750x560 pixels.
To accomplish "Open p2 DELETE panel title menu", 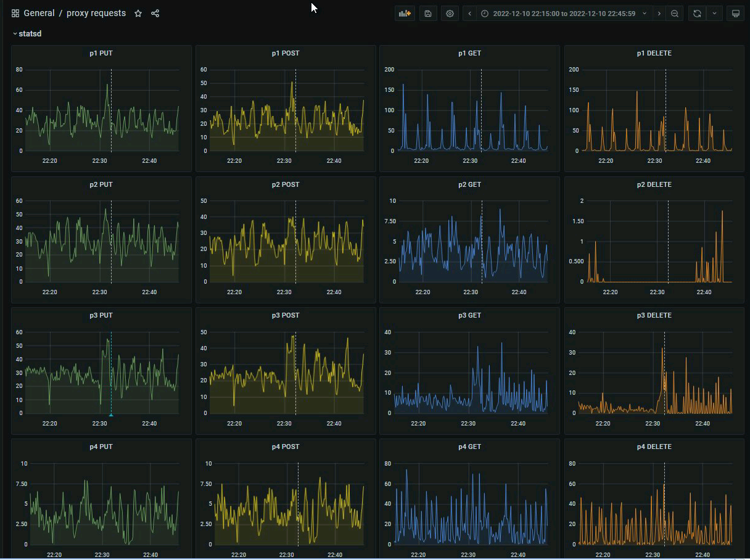I will (x=654, y=184).
